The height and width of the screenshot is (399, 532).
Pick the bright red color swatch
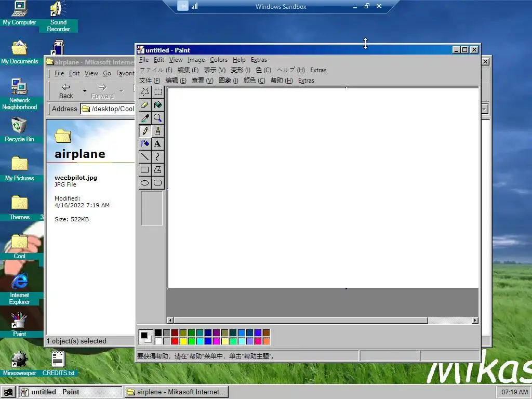(x=175, y=341)
